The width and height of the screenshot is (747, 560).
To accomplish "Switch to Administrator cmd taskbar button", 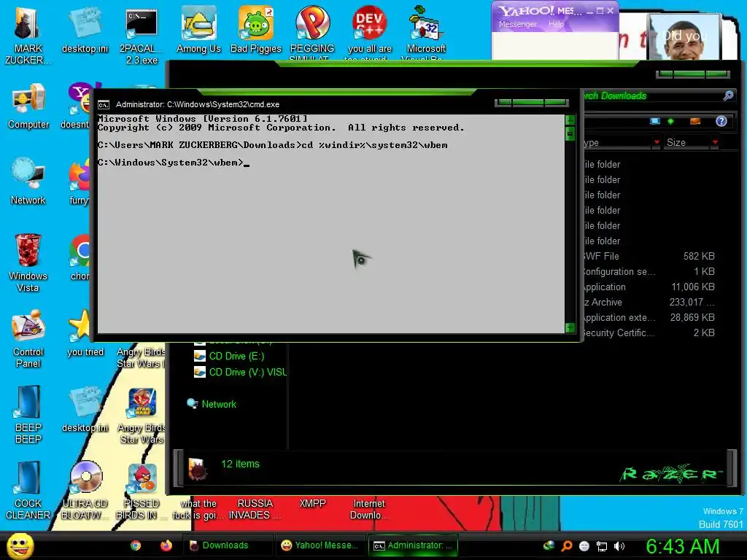I will [x=413, y=545].
